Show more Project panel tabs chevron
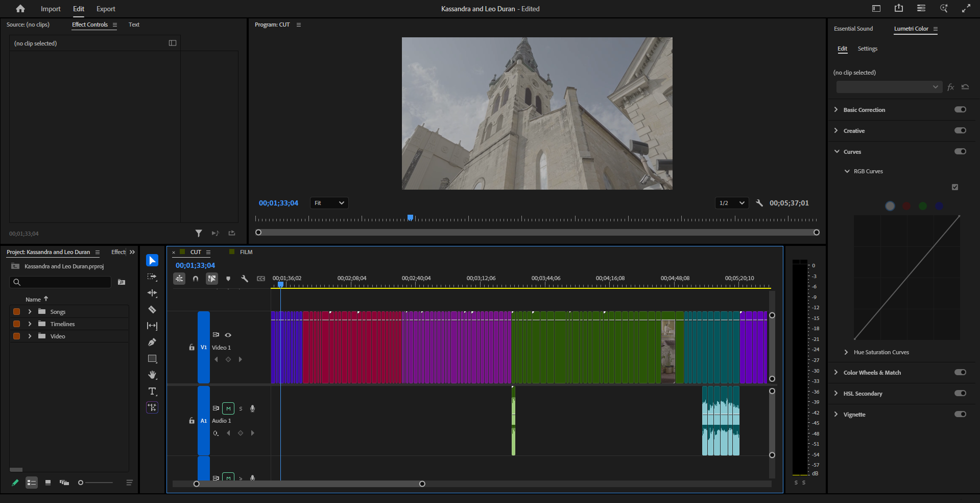 pos(132,252)
